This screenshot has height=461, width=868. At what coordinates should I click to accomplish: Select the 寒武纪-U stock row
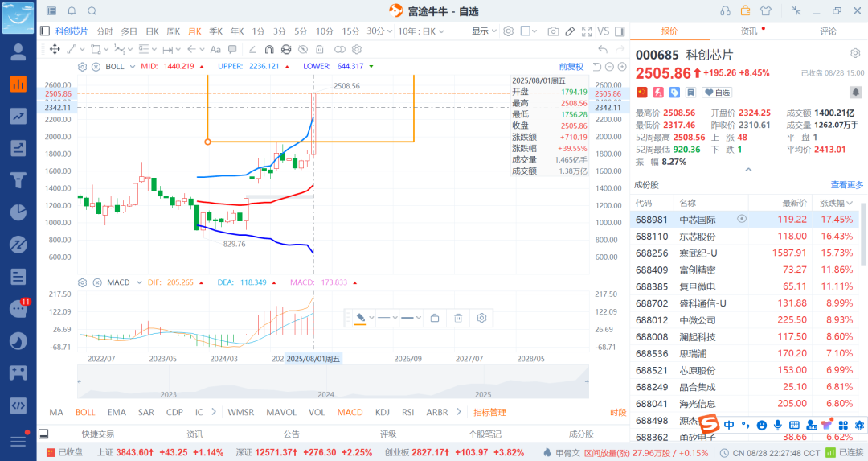[744, 253]
